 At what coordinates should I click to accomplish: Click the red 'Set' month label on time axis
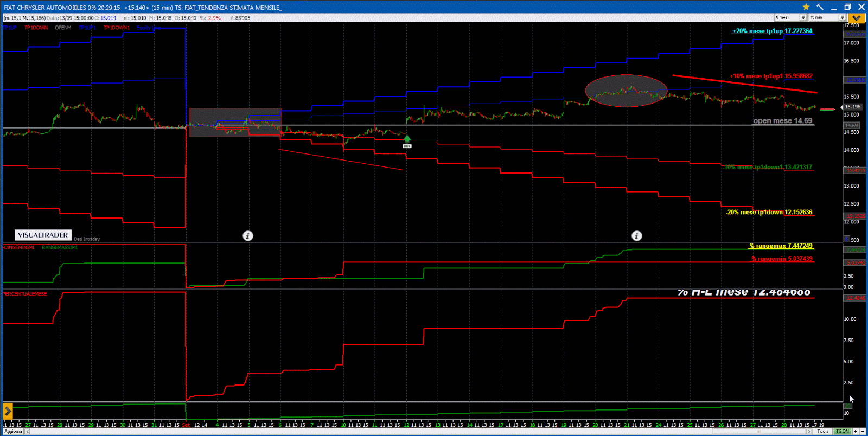(x=186, y=425)
